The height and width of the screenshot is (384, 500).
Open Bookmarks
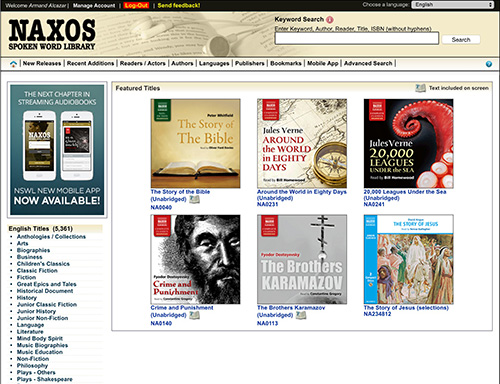click(286, 63)
